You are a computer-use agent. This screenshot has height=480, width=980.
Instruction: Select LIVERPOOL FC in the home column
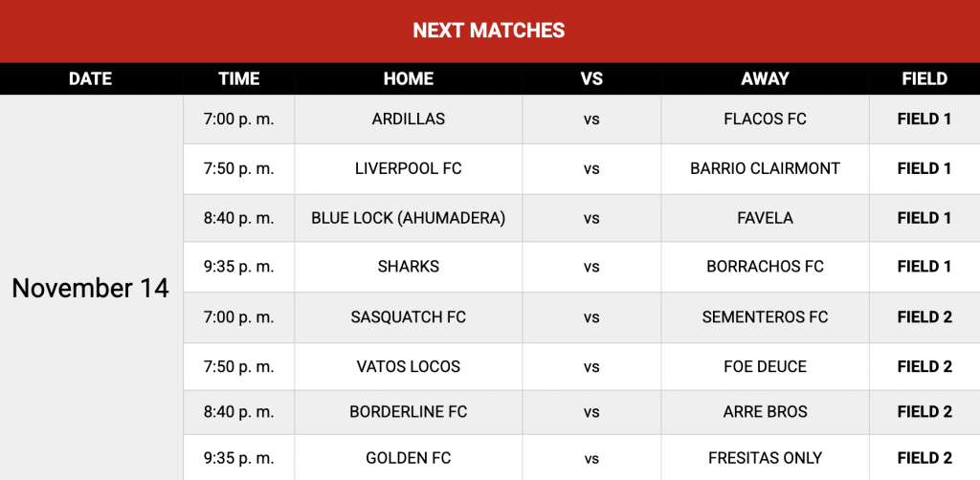coord(409,168)
